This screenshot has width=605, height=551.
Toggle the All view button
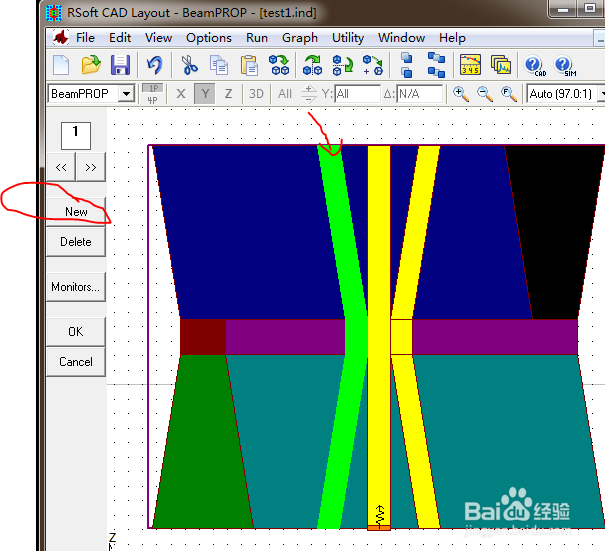(285, 94)
